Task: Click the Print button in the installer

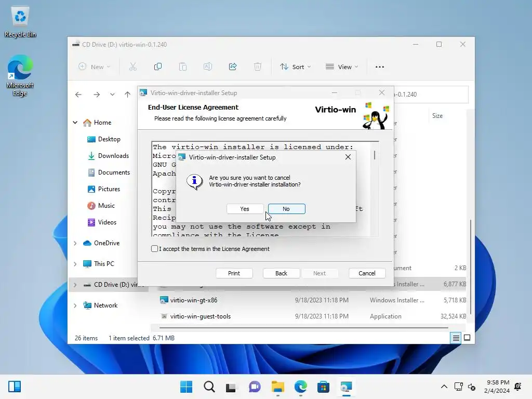Action: 234,273
